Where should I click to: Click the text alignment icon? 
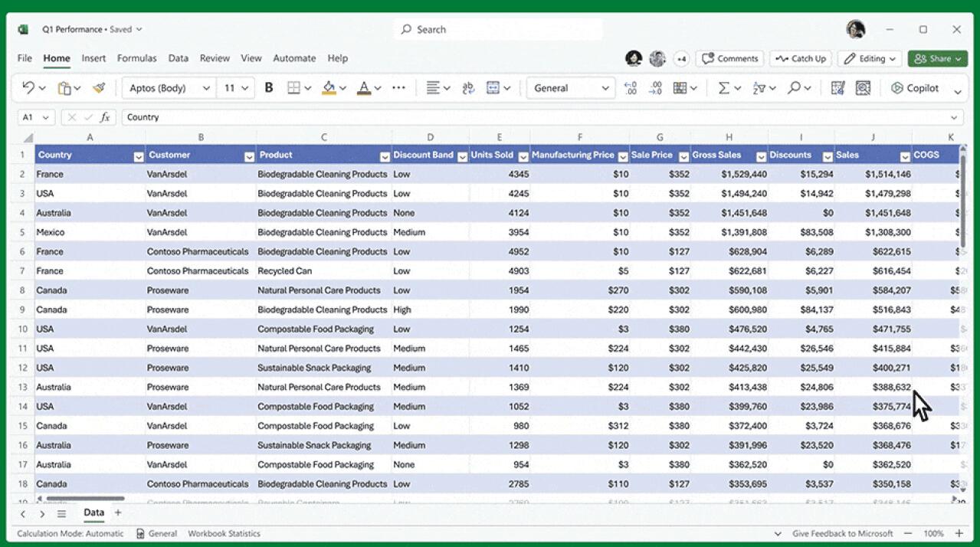(433, 88)
